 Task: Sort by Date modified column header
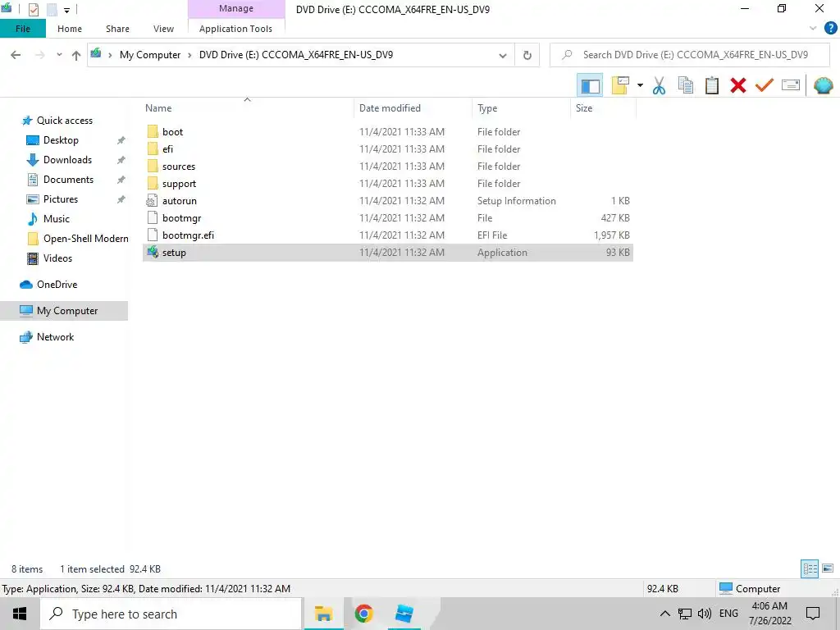coord(390,108)
